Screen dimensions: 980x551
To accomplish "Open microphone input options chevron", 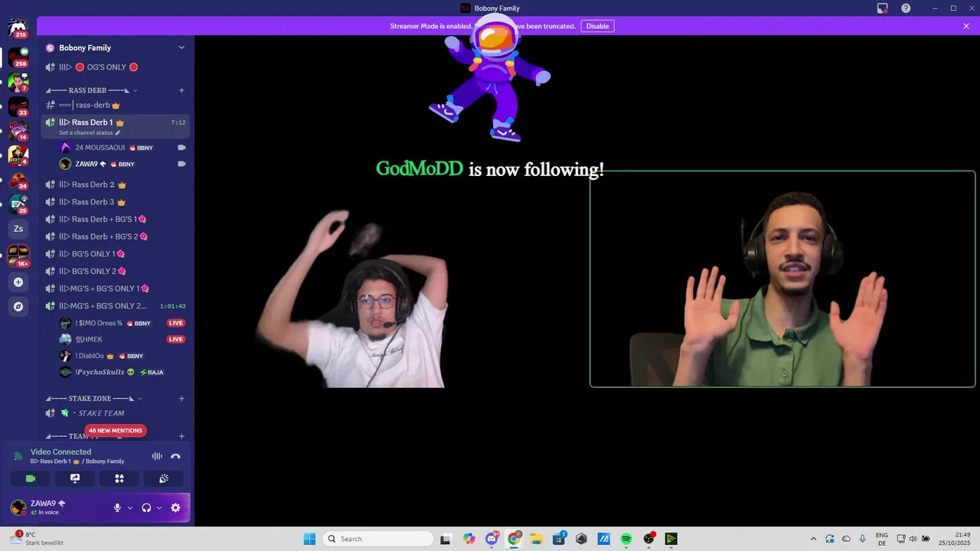I will [x=129, y=507].
